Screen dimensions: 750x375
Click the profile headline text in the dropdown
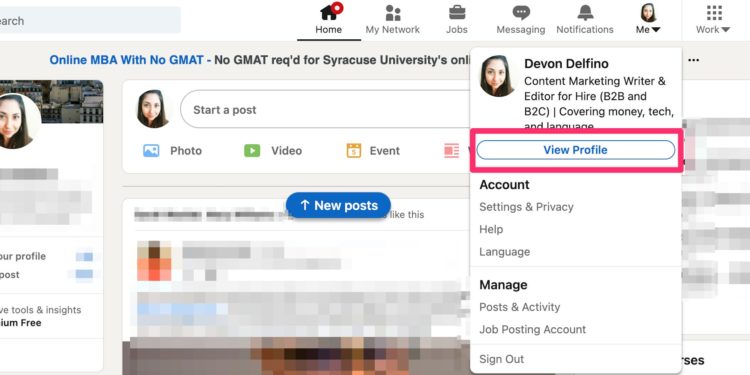pos(599,103)
